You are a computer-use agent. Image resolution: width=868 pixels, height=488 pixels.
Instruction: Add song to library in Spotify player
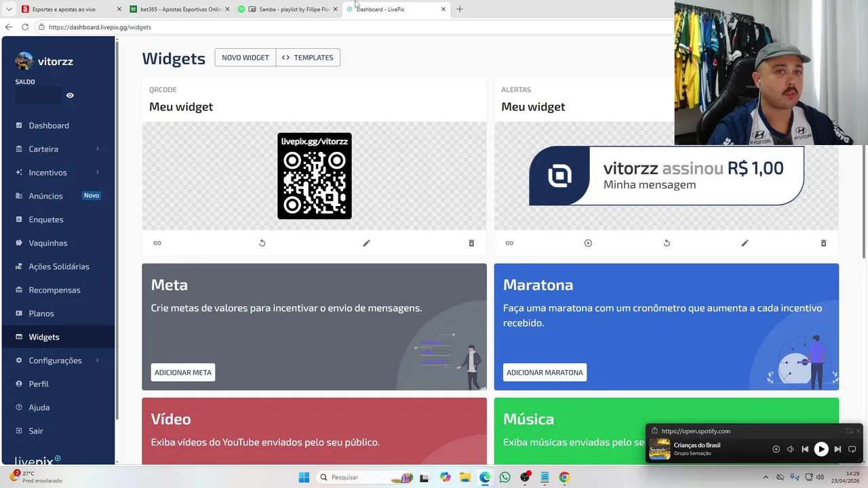click(776, 449)
